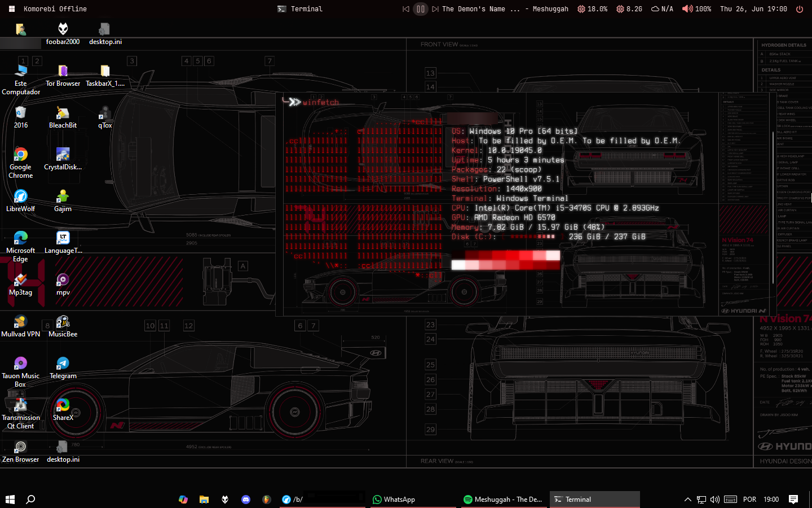This screenshot has width=812, height=508.
Task: Open the foobar2000 desktop shortcut
Action: tap(63, 33)
